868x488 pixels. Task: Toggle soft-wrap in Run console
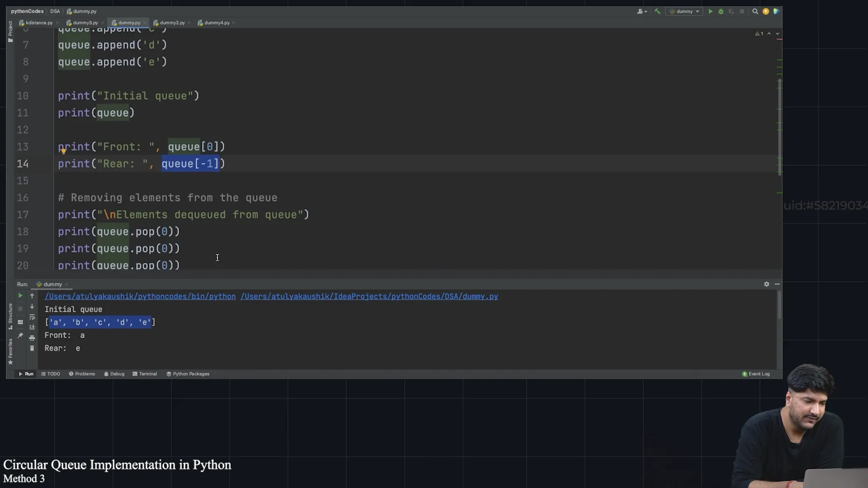click(32, 317)
